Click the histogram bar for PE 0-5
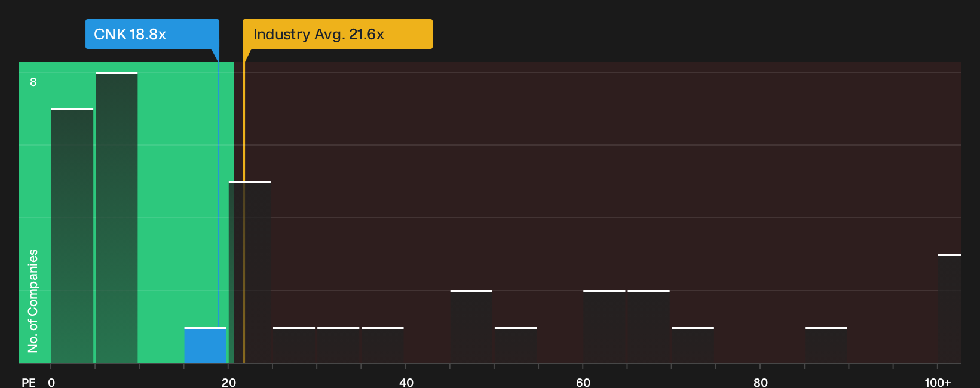980x388 pixels. click(x=72, y=236)
